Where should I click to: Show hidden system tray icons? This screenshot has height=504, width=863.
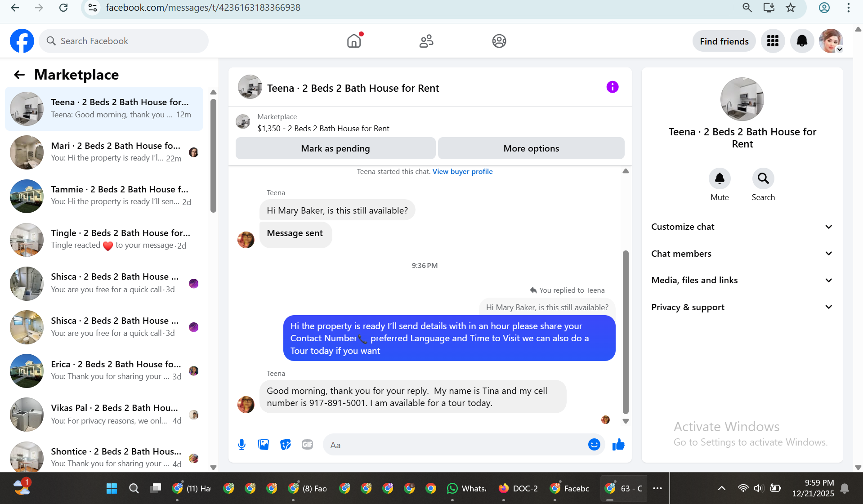pos(721,488)
